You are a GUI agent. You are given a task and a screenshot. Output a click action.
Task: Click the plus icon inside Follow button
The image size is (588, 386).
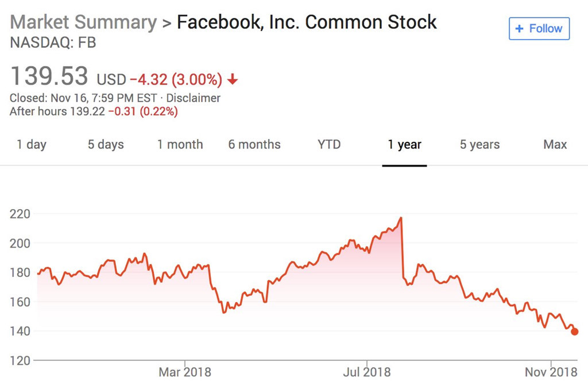pyautogui.click(x=520, y=29)
